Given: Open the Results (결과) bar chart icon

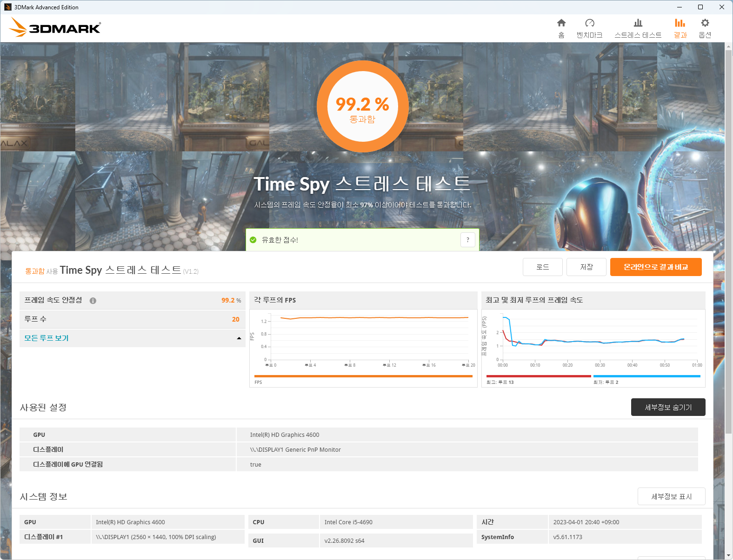Looking at the screenshot, I should coord(680,23).
